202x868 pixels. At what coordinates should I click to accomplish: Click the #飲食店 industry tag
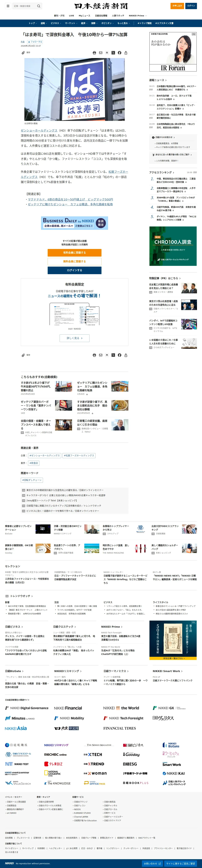(34, 463)
